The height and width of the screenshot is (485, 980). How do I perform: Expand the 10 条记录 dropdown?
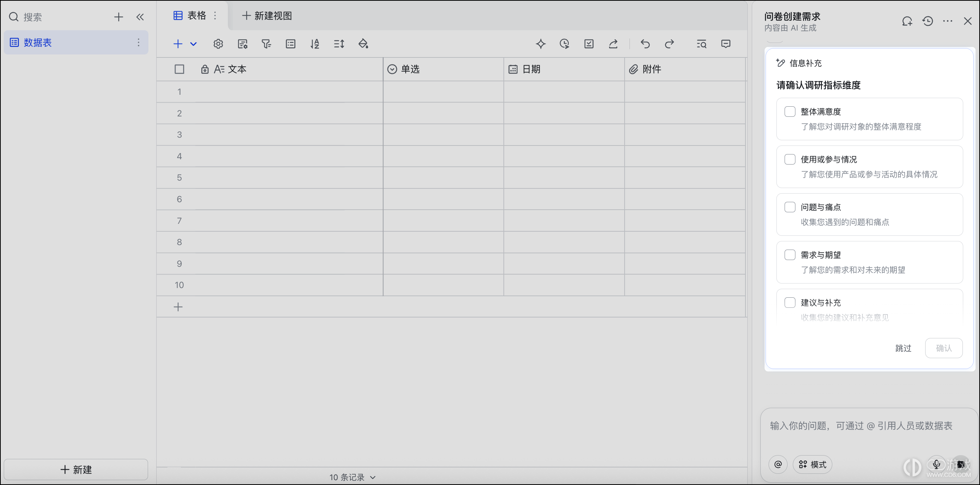(352, 478)
